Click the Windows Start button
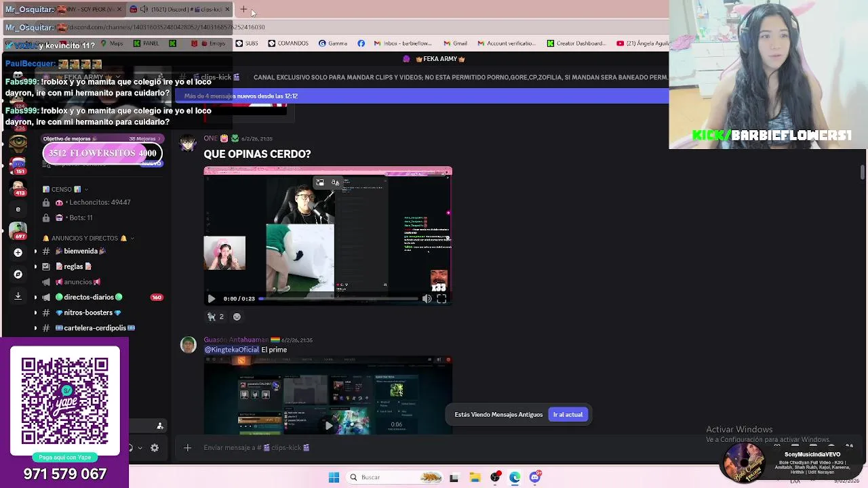 [x=334, y=478]
